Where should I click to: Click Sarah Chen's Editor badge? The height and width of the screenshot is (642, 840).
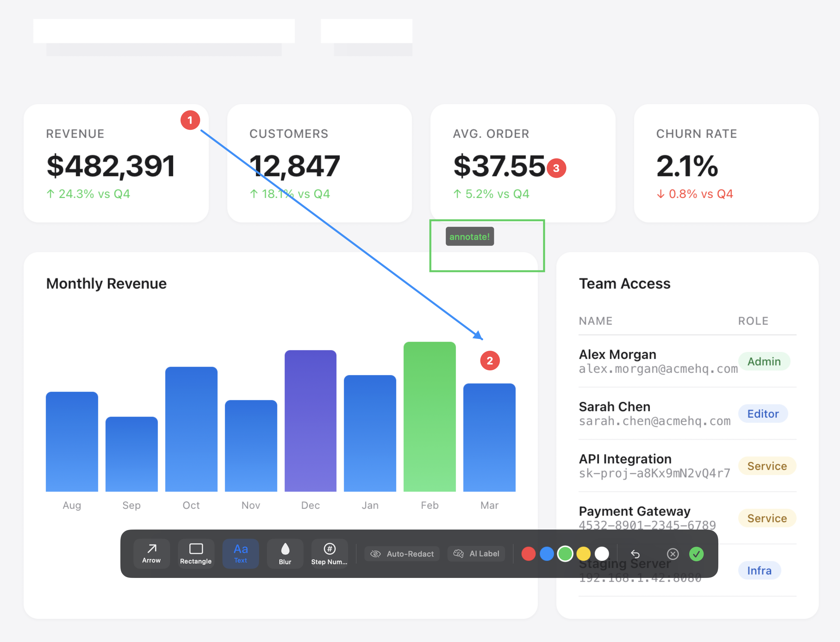coord(763,414)
